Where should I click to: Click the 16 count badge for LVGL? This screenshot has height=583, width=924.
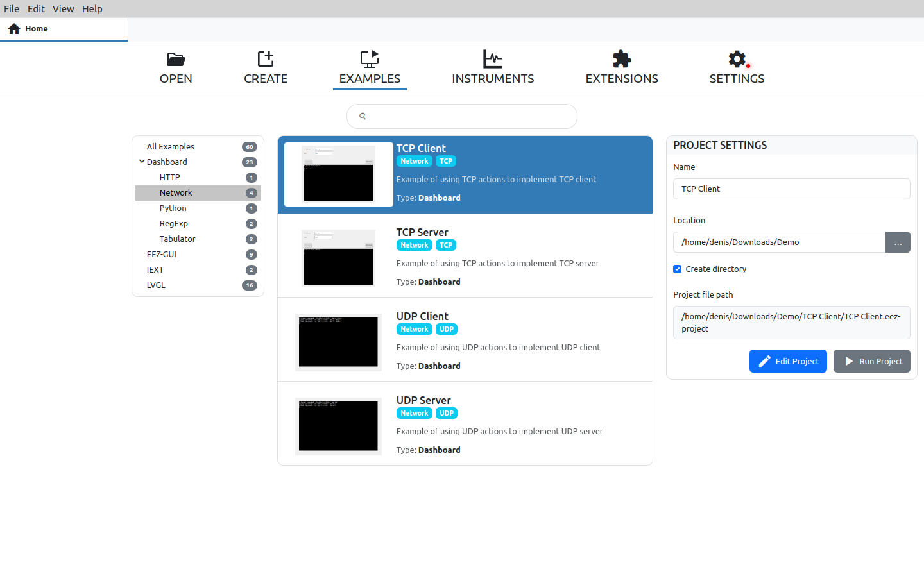(250, 285)
